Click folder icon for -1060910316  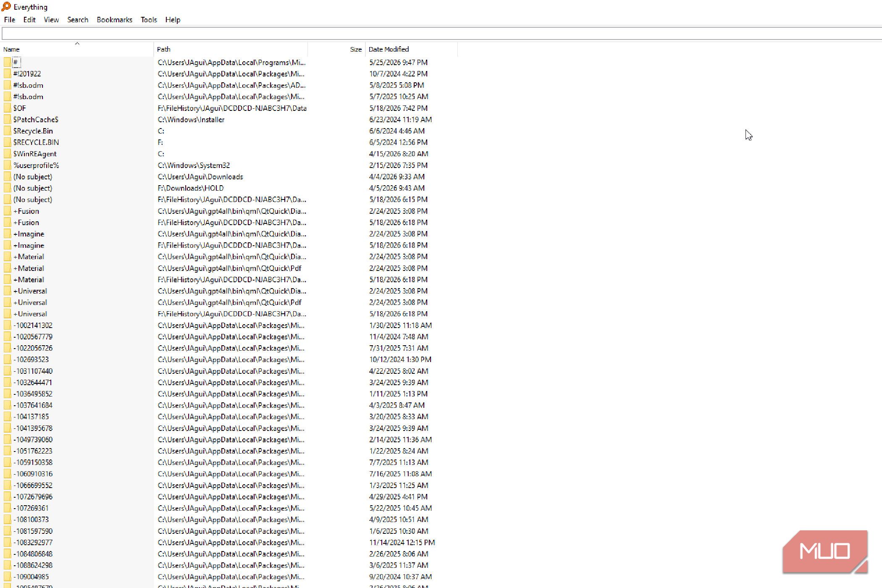click(7, 474)
